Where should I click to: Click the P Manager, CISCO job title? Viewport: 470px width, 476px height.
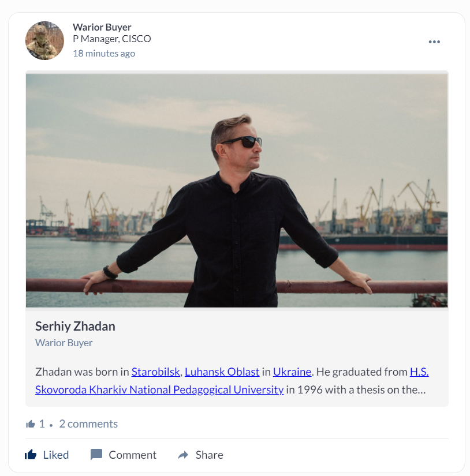(x=112, y=39)
